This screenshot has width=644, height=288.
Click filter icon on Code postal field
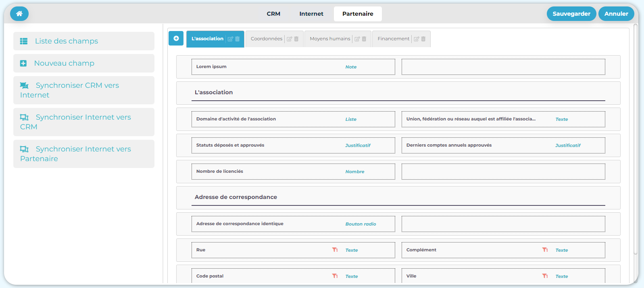(x=335, y=276)
